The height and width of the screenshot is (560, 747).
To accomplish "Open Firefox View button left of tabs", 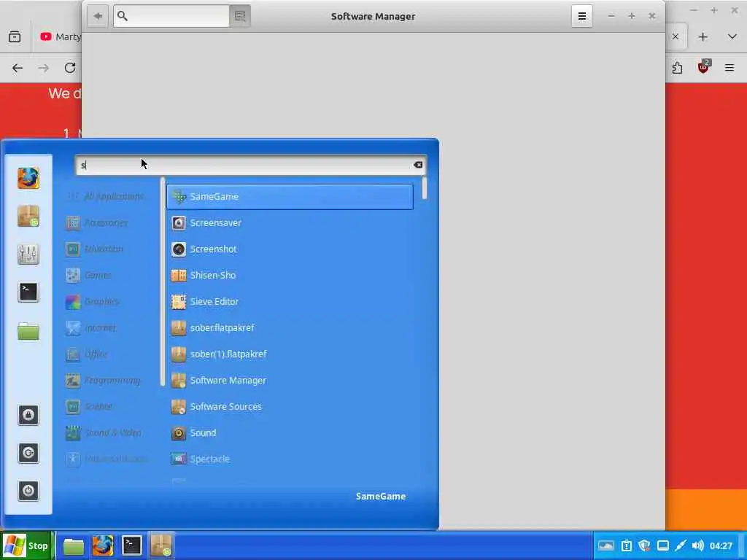I will (15, 36).
